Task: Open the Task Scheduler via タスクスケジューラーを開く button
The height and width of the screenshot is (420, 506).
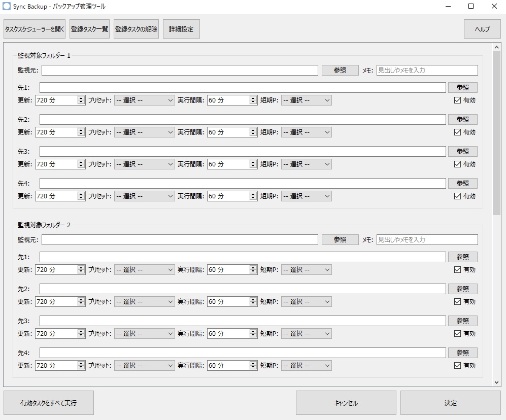Action: tap(33, 29)
